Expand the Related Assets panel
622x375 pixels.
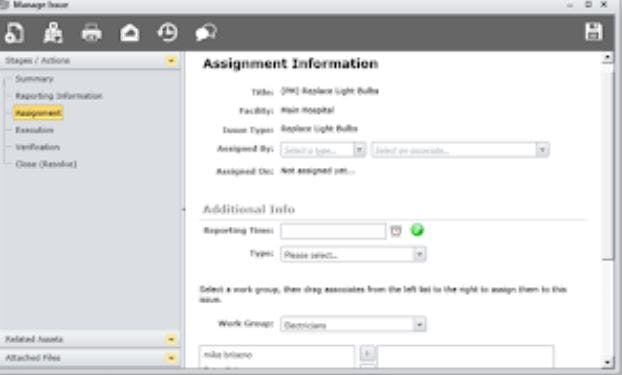coord(171,339)
